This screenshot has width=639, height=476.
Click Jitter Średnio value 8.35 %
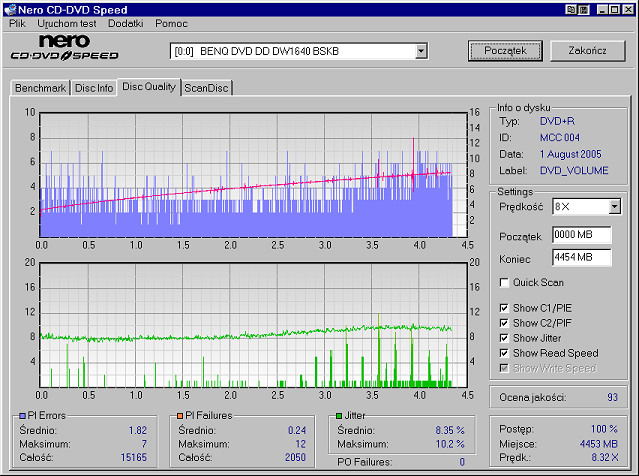[x=450, y=431]
